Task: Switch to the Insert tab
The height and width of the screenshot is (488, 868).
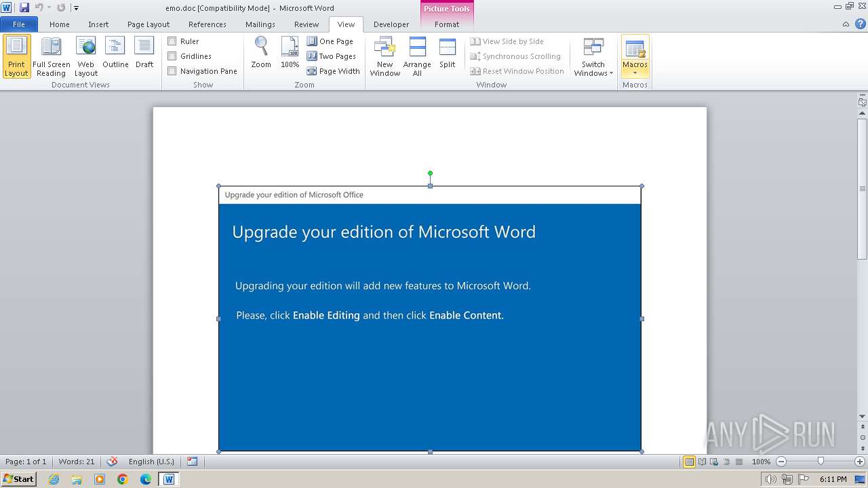Action: coord(98,24)
